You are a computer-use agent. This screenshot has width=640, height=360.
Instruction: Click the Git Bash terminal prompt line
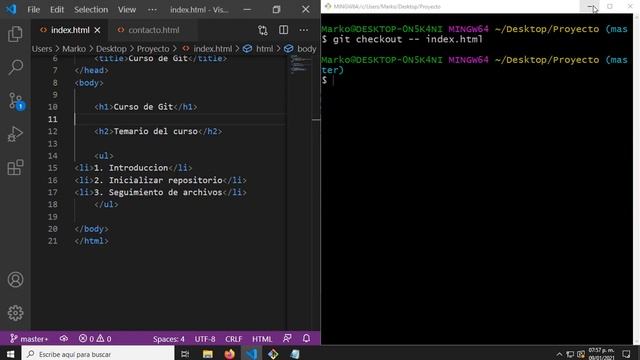(x=328, y=80)
